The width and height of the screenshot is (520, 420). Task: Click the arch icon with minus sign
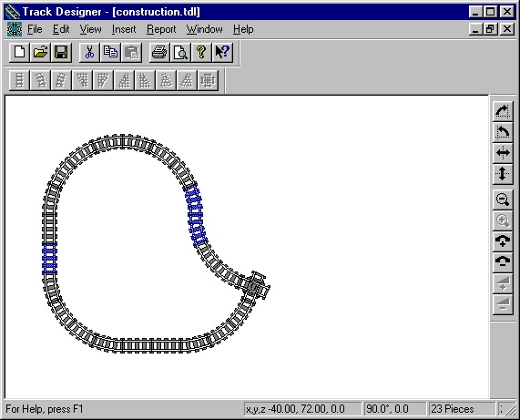click(503, 262)
